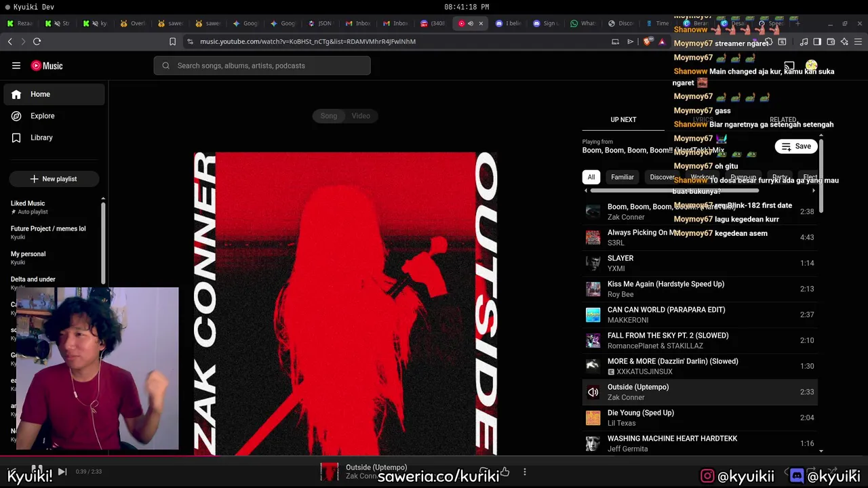The height and width of the screenshot is (488, 868).
Task: Click the YouTube Music logo
Action: pos(47,66)
